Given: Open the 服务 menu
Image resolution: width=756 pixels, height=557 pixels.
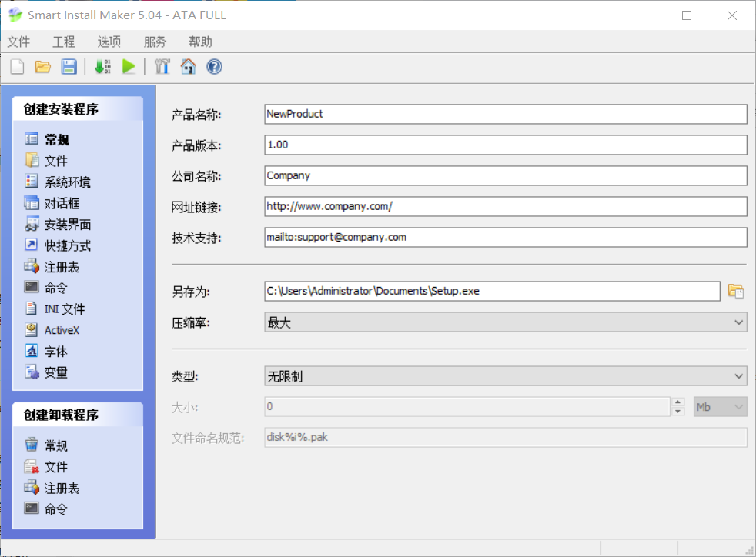Looking at the screenshot, I should click(155, 42).
